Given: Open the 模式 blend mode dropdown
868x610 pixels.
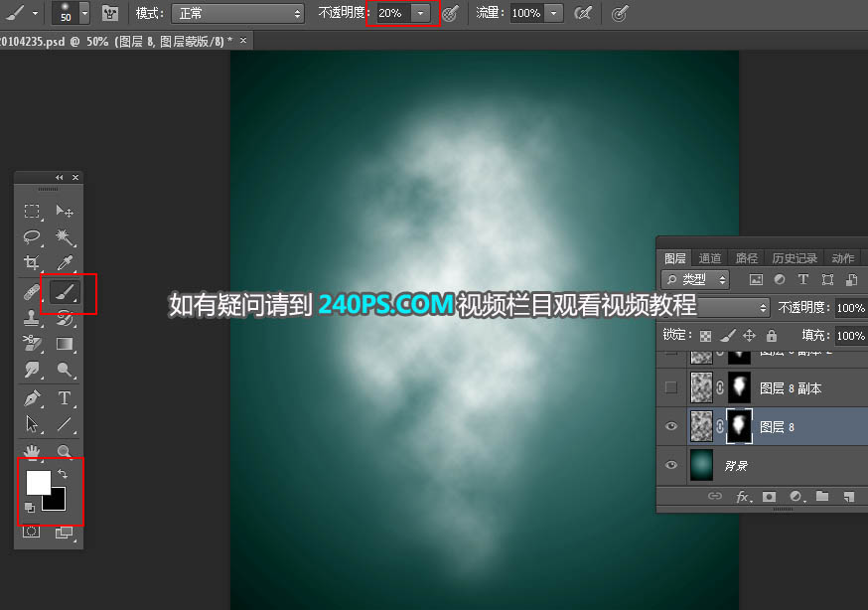Looking at the screenshot, I should [237, 14].
